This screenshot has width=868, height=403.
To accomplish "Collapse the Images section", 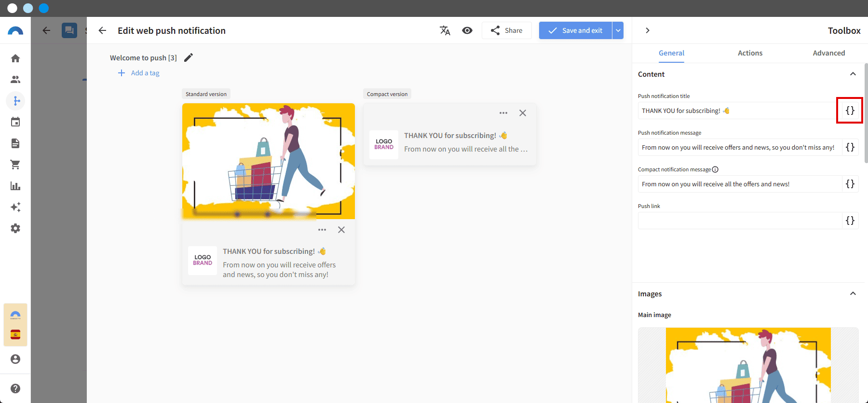I will (x=853, y=293).
